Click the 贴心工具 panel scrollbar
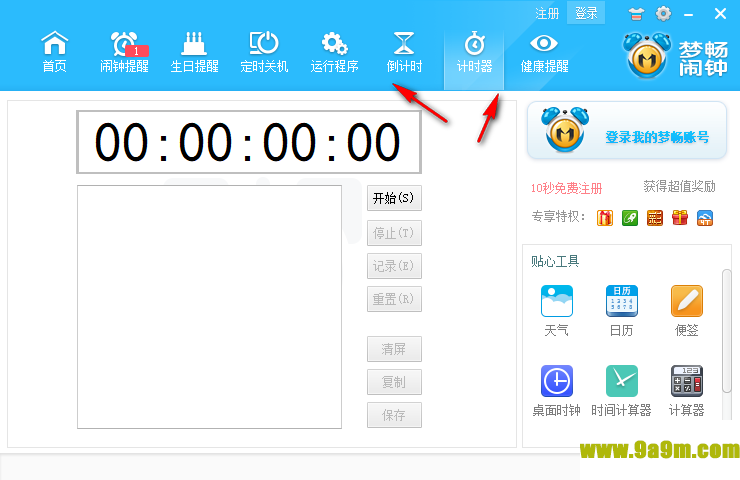 tap(726, 330)
